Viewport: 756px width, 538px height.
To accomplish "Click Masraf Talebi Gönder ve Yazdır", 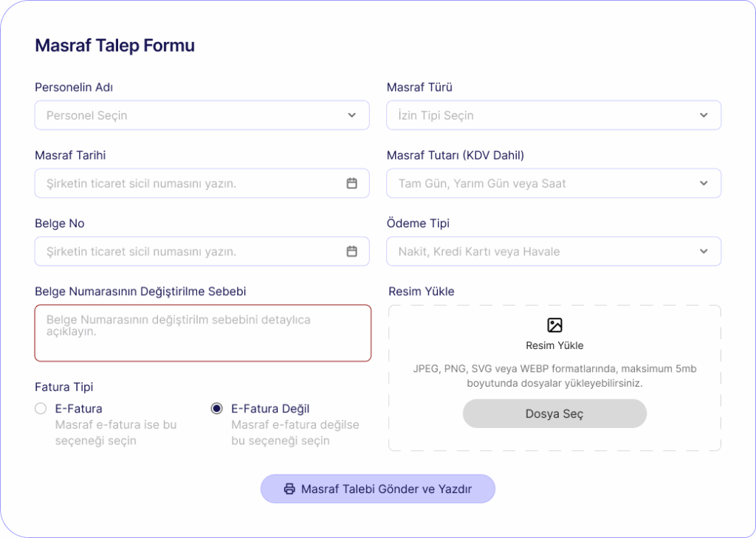I will (377, 489).
